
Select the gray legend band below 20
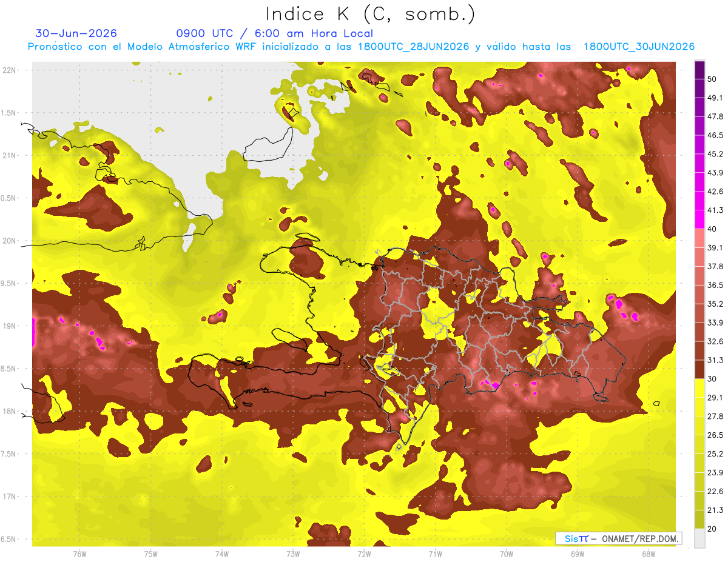(699, 538)
